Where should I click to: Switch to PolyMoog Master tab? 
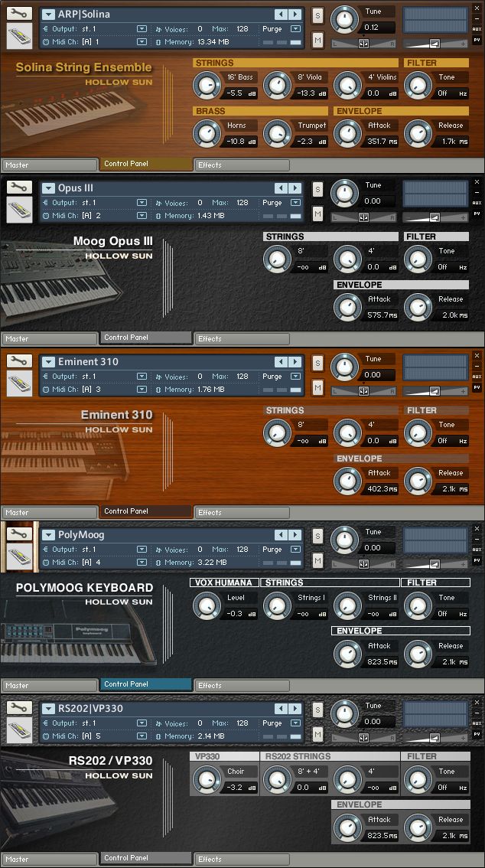[49, 685]
